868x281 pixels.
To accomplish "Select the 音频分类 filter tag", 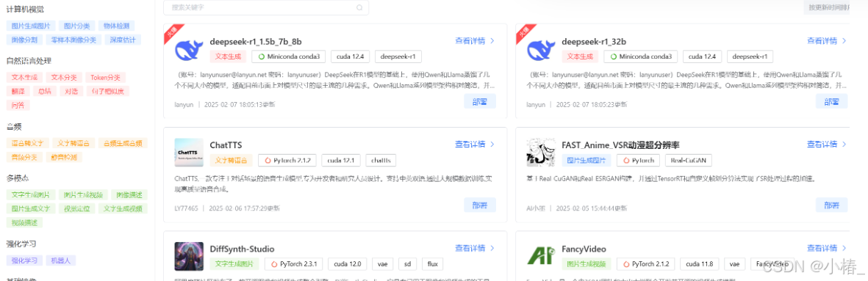I will pos(24,157).
